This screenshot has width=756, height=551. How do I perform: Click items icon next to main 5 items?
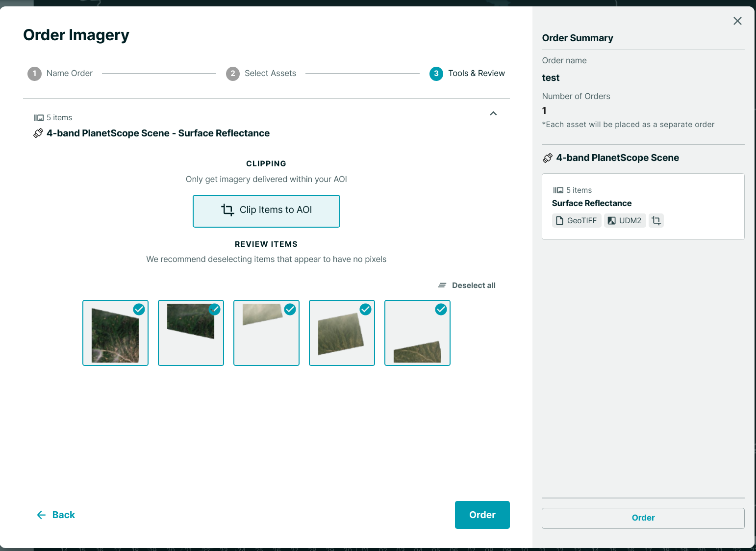[x=38, y=118]
